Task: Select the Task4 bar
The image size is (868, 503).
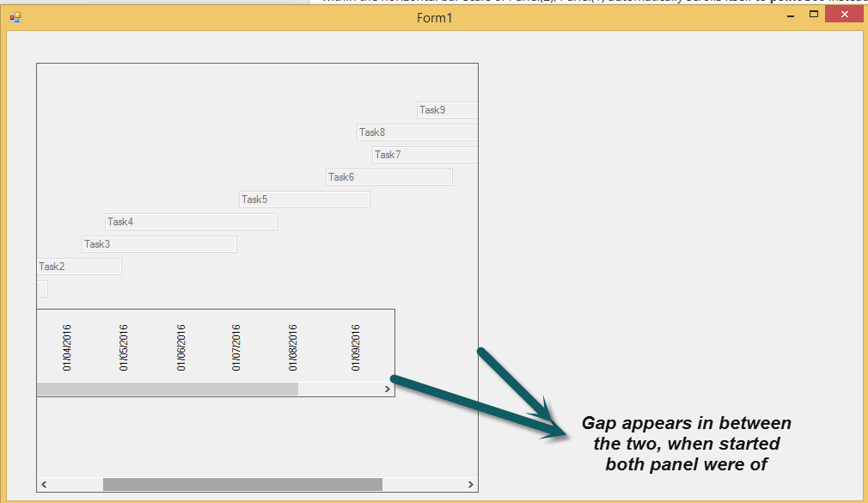Action: point(191,222)
